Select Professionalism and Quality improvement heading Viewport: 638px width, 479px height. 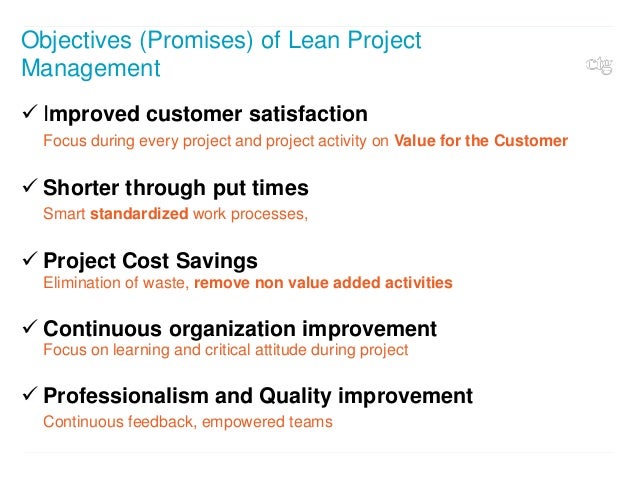coord(258,396)
